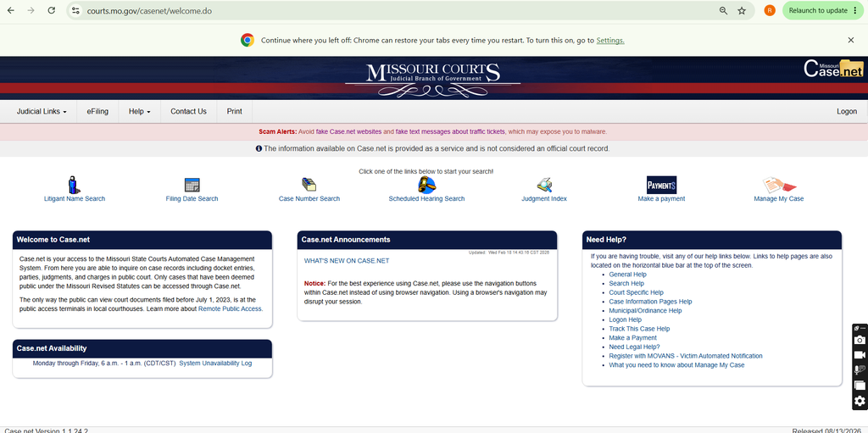Image resolution: width=868 pixels, height=433 pixels.
Task: Follow the fake text messages about traffic tickets link
Action: click(450, 132)
